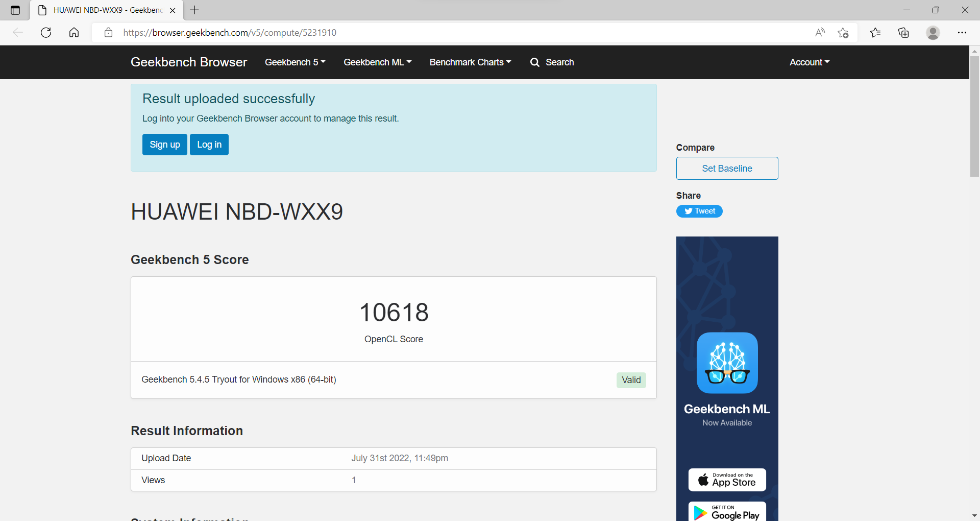Image resolution: width=980 pixels, height=521 pixels.
Task: Open Collections icon
Action: pos(903,33)
